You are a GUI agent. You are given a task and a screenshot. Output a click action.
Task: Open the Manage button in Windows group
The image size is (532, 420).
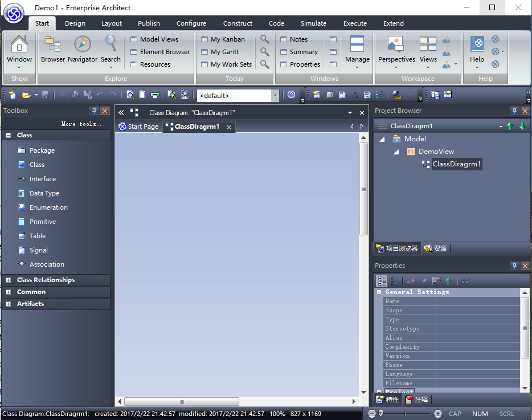357,52
